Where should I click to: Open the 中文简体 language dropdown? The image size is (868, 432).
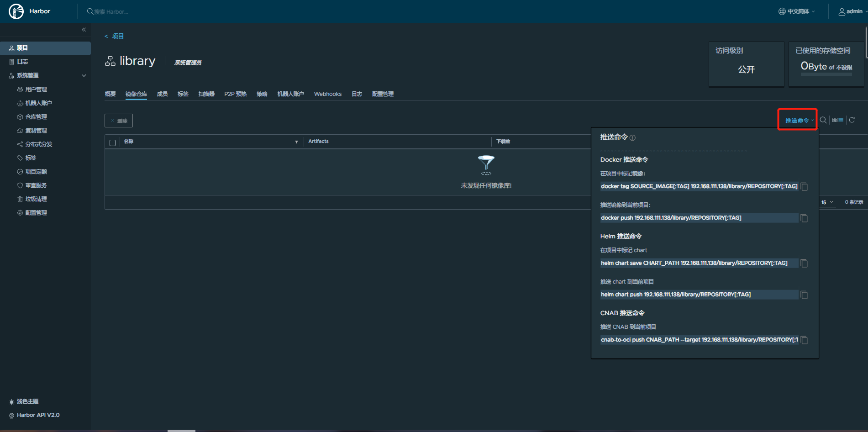click(x=797, y=11)
